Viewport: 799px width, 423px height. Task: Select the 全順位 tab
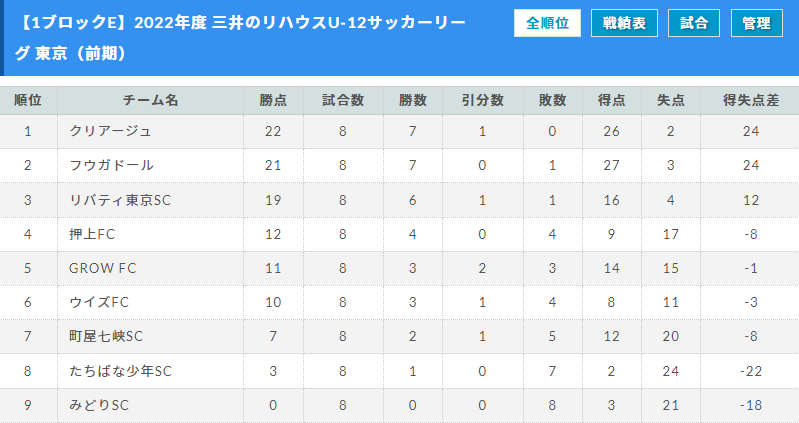click(x=547, y=23)
